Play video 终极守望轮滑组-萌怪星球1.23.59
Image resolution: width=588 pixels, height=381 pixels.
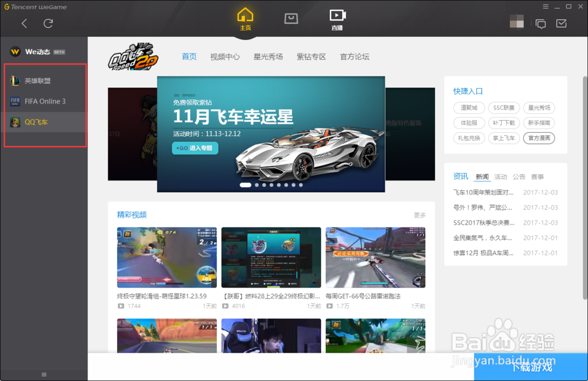(167, 258)
